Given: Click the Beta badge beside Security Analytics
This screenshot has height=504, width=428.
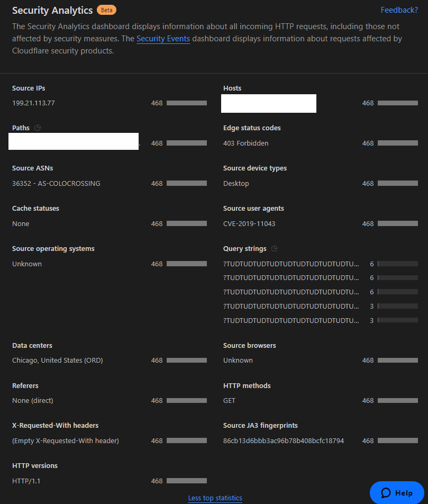Looking at the screenshot, I should [106, 10].
